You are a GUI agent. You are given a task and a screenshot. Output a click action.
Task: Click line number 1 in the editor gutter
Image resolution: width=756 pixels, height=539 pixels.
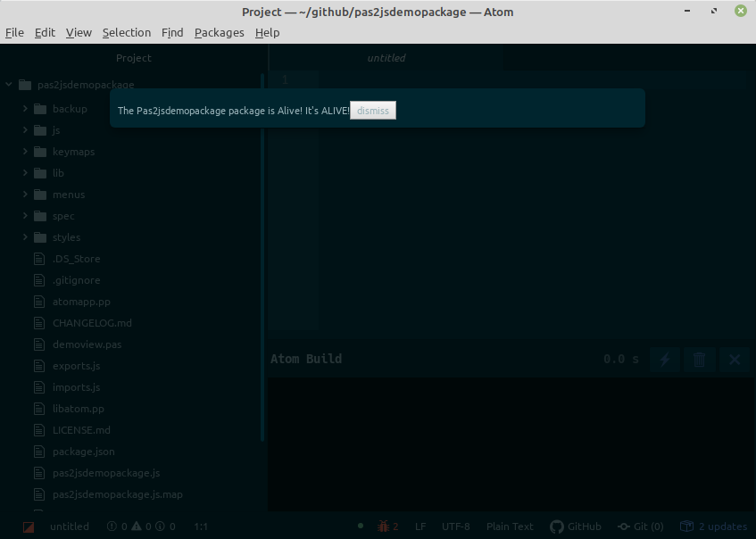click(285, 79)
